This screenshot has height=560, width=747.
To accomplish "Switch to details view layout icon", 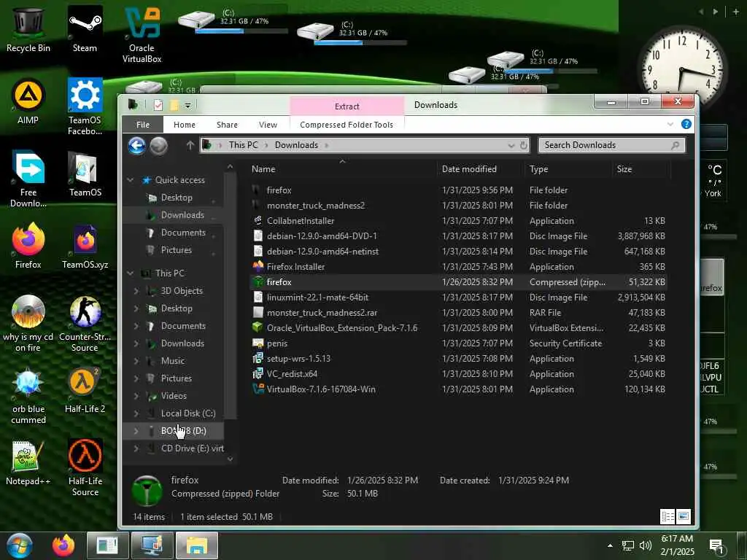I will coord(668,516).
